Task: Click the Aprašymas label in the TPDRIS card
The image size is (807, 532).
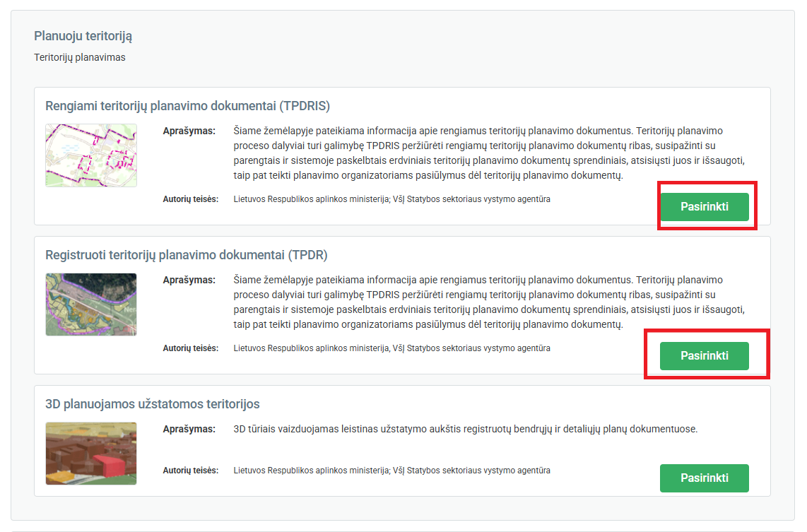Action: click(x=189, y=131)
